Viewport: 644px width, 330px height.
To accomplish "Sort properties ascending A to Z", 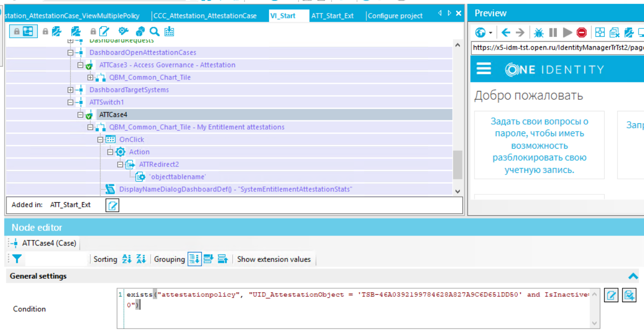I will (127, 259).
